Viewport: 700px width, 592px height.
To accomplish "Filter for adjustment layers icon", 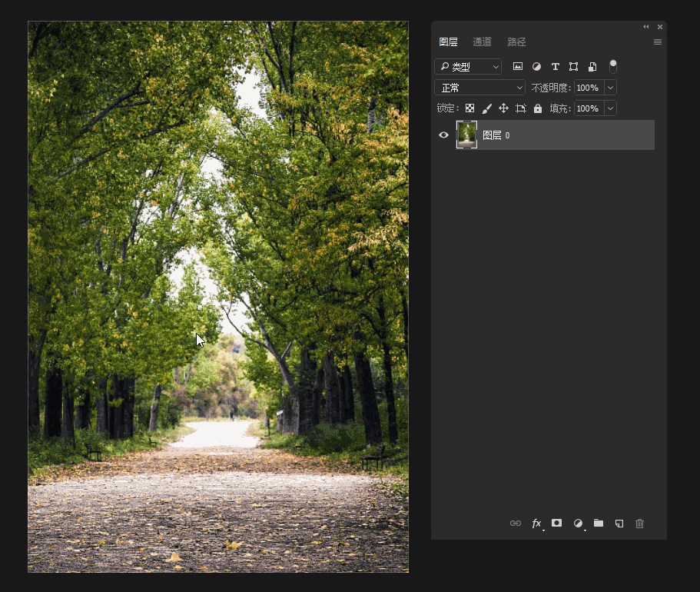I will 536,67.
